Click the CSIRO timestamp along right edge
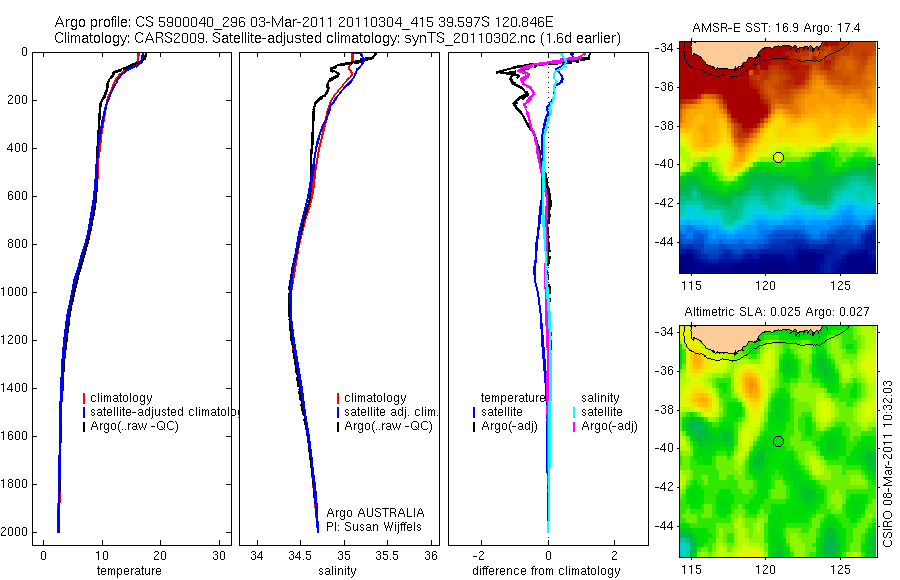Viewport: 900px width, 580px height. tap(888, 463)
